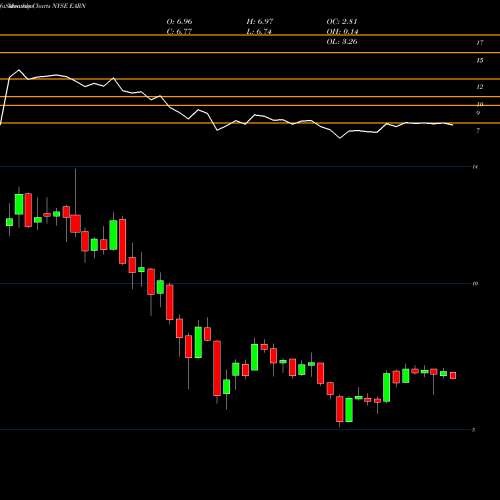Click the 10 label on candlestick axis
This screenshot has height=500, width=500.
point(475,284)
